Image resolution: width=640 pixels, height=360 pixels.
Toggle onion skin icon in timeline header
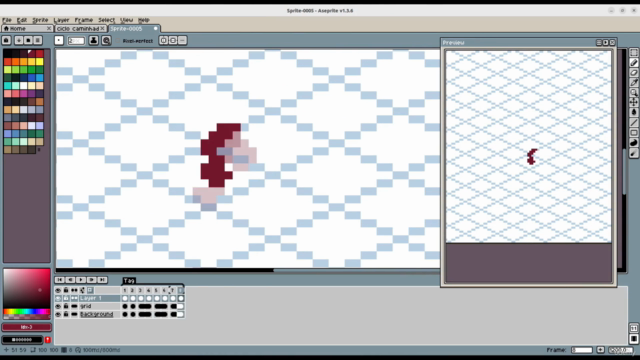pyautogui.click(x=90, y=290)
